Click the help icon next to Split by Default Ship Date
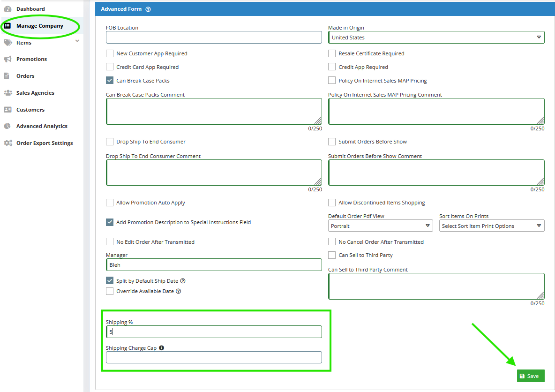The image size is (555, 392). pyautogui.click(x=183, y=281)
